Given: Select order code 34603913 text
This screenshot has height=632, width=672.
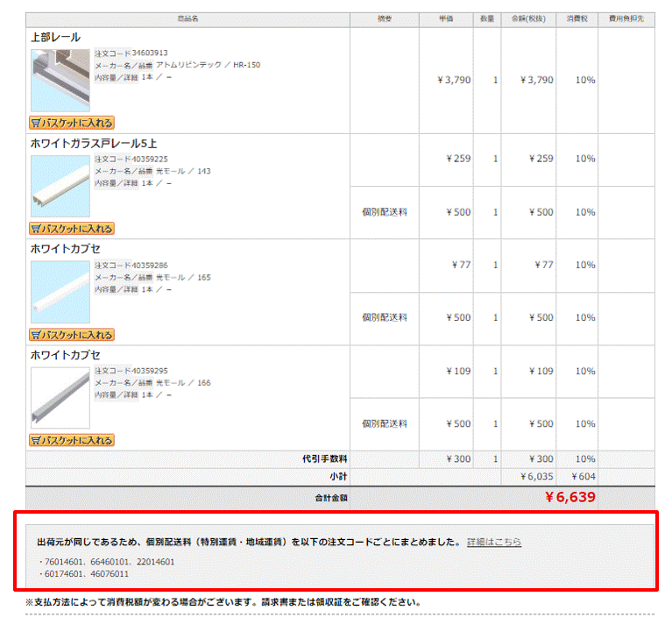Looking at the screenshot, I should click(150, 53).
